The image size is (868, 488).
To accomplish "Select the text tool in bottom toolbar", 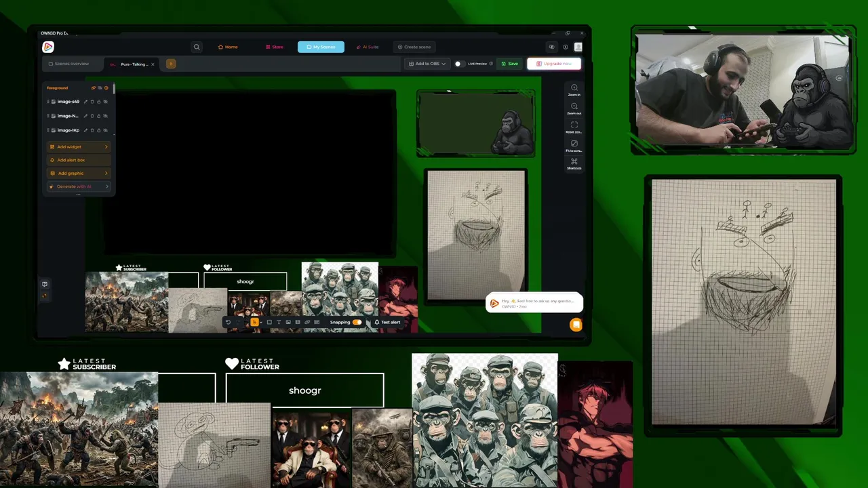I will [x=279, y=322].
